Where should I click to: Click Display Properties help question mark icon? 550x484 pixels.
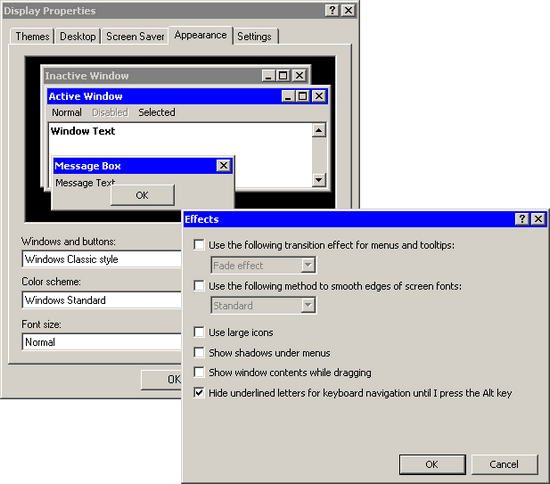tap(332, 11)
